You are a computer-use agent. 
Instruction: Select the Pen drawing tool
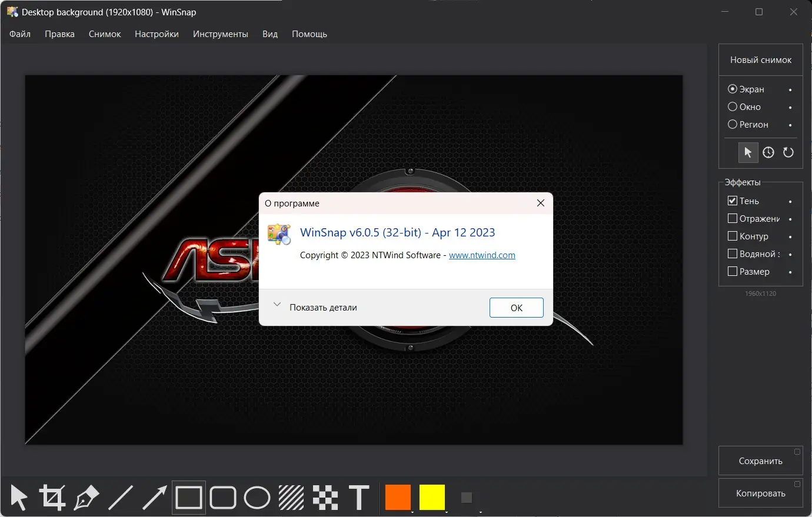click(x=86, y=498)
